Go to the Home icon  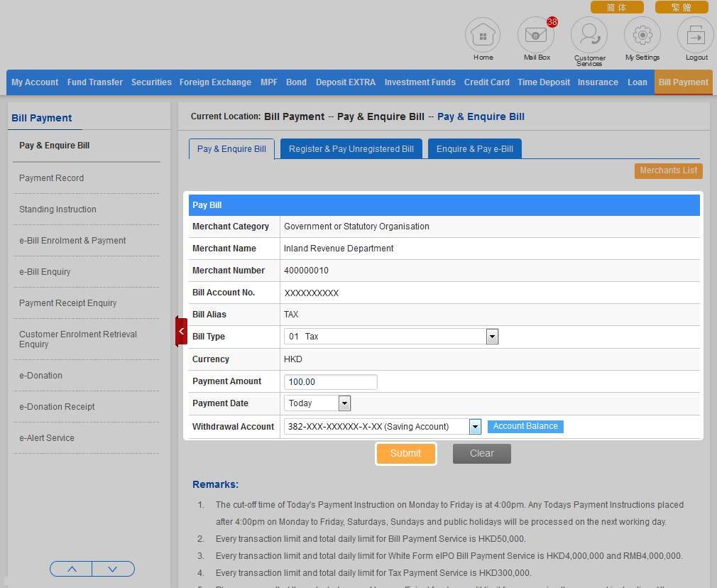483,36
